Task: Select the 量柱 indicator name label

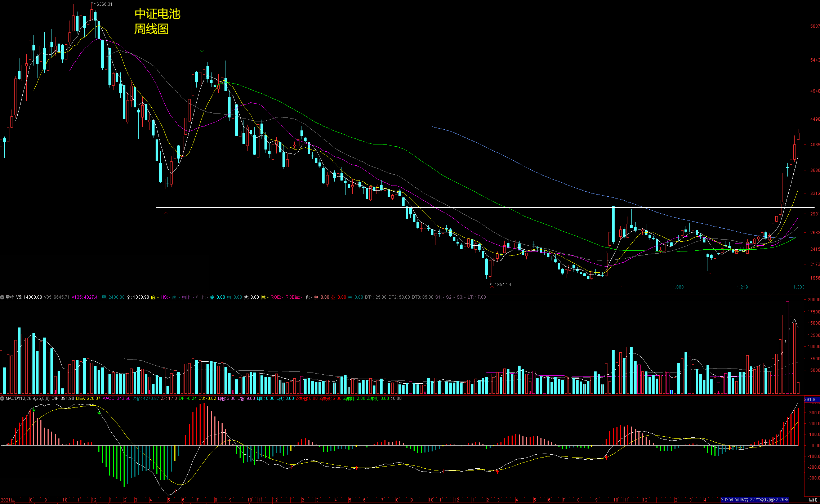Action: (10, 297)
